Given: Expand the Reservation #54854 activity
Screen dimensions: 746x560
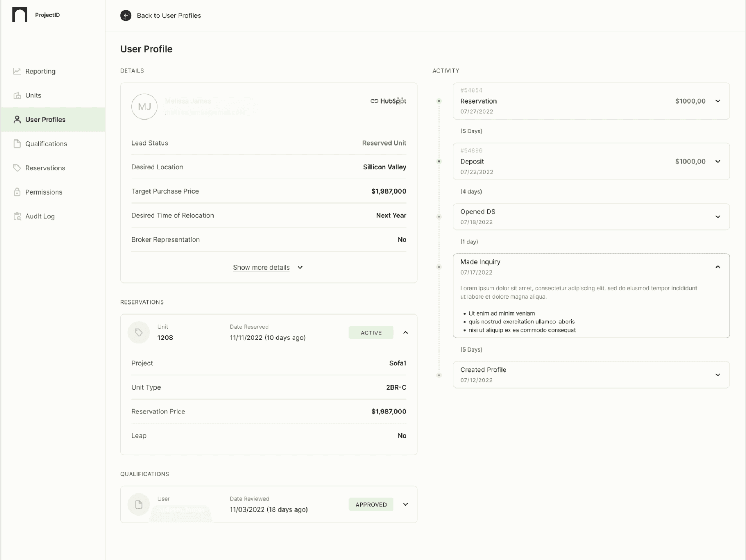Looking at the screenshot, I should (x=718, y=101).
